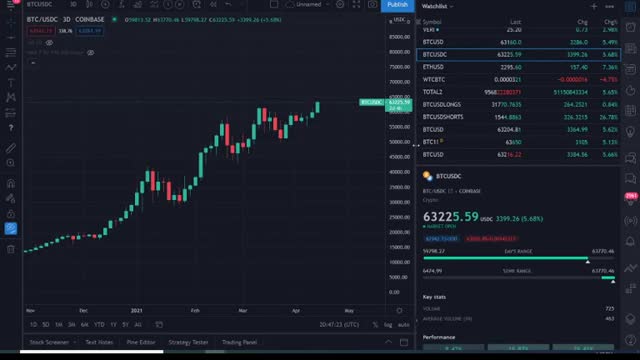640x360 pixels.
Task: Select the zoom in tool
Action: click(11, 163)
